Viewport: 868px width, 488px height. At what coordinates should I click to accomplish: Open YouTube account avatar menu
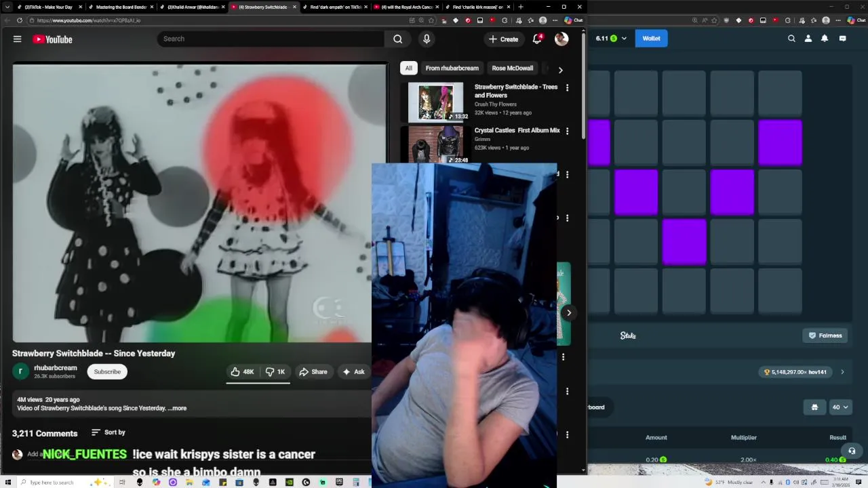click(561, 39)
